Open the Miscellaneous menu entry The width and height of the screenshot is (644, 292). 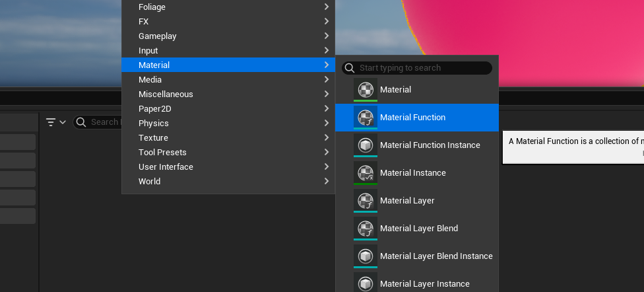point(228,94)
